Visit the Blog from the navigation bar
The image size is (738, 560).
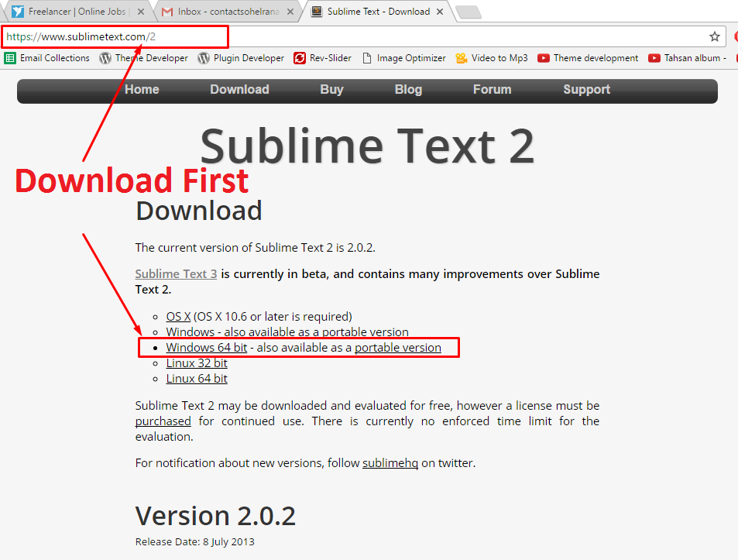click(x=409, y=89)
